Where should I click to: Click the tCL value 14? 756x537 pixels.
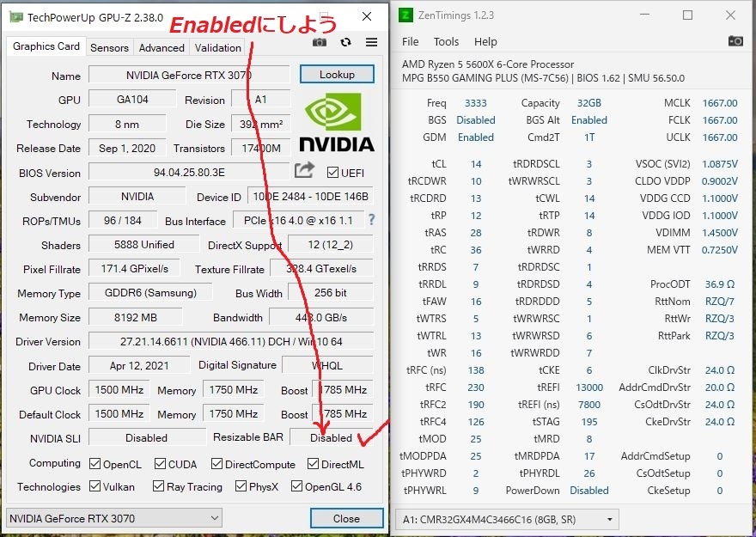click(476, 164)
